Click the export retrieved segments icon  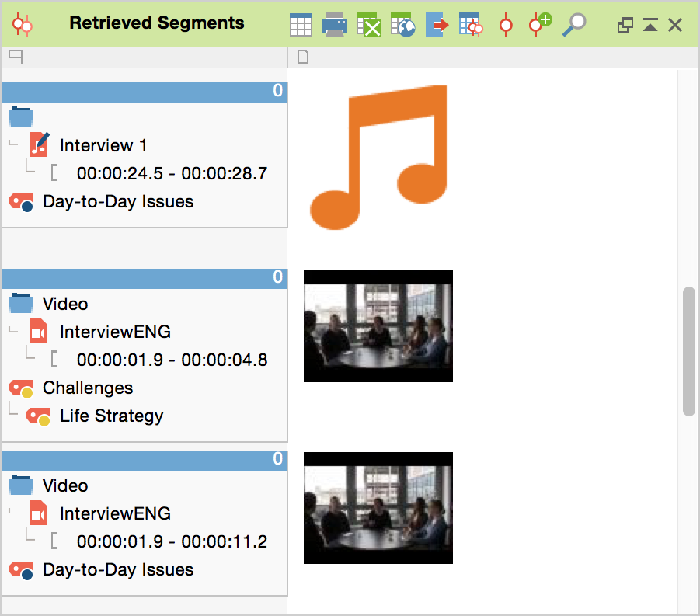click(437, 25)
